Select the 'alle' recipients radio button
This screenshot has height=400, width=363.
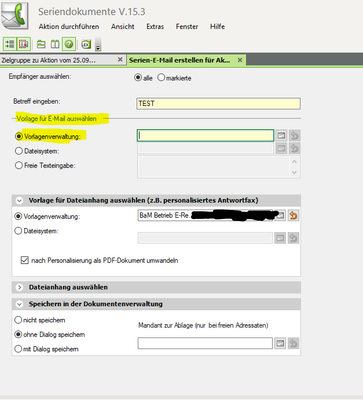pyautogui.click(x=138, y=78)
